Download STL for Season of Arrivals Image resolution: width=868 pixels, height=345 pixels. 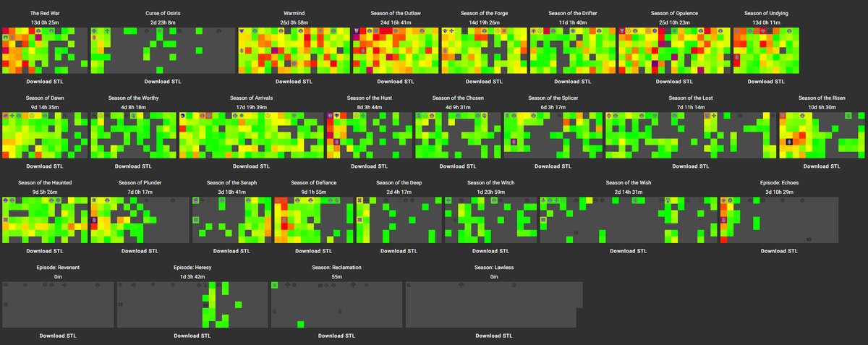tap(252, 166)
